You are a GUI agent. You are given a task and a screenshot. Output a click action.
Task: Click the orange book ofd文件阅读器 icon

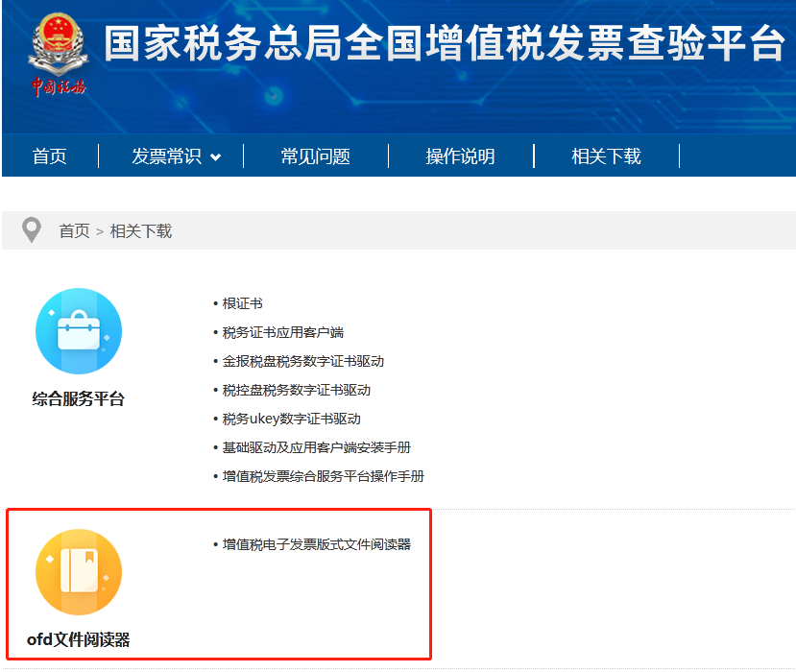tap(79, 572)
